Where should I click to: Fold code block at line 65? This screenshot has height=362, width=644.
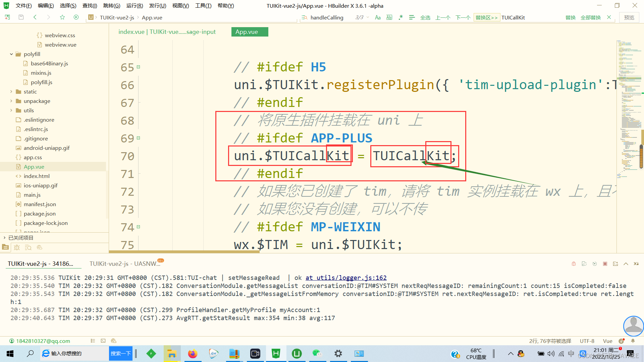pyautogui.click(x=138, y=67)
